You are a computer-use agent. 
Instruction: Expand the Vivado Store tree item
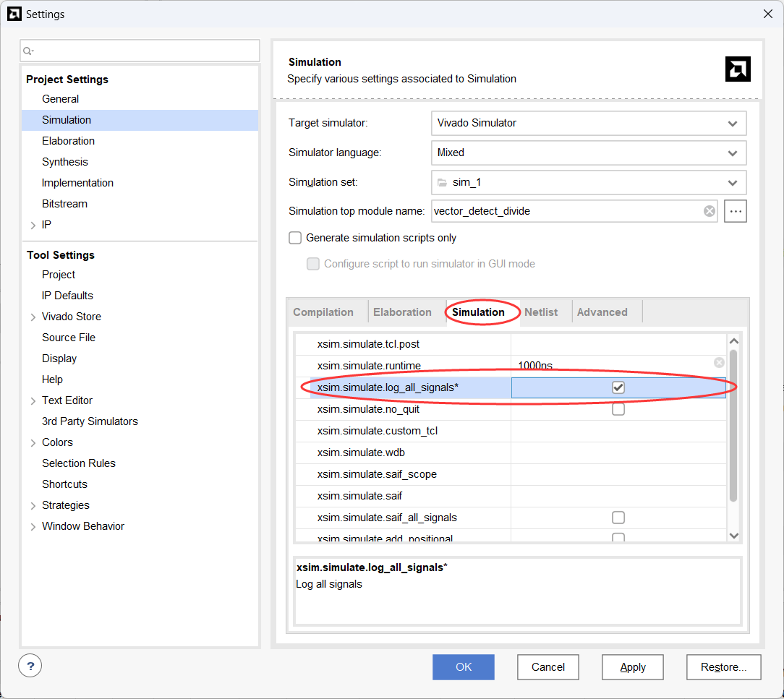tap(33, 317)
